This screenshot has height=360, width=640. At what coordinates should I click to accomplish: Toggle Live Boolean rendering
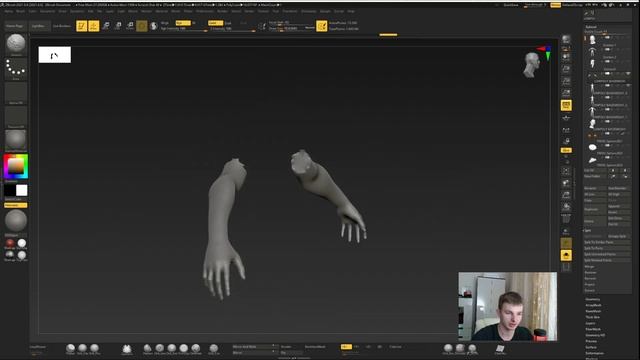pos(62,26)
